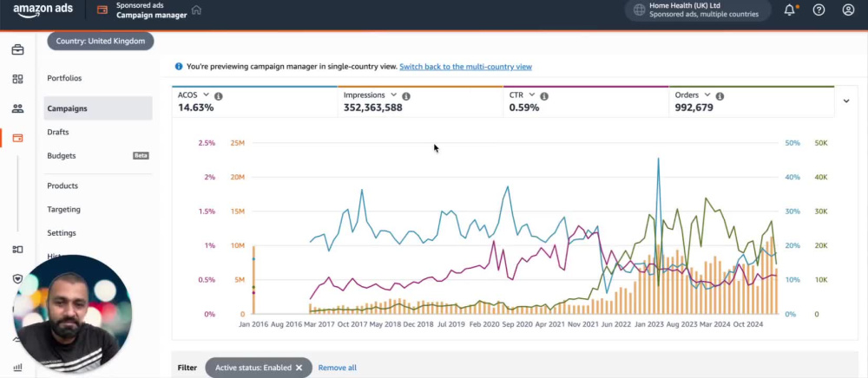Click the briefcase icon in left sidebar

click(x=17, y=49)
